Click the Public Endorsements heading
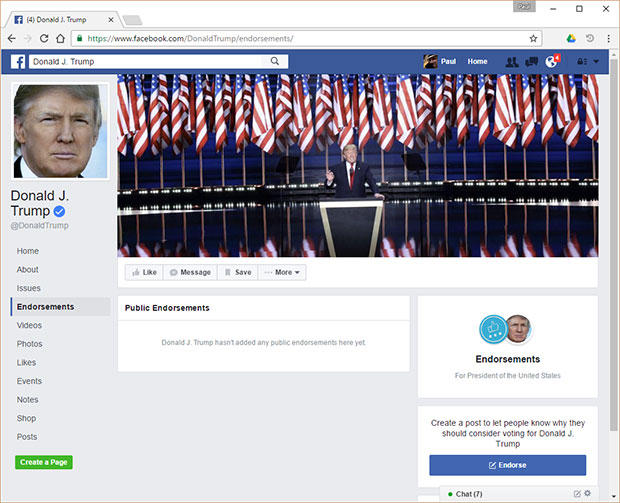 167,308
